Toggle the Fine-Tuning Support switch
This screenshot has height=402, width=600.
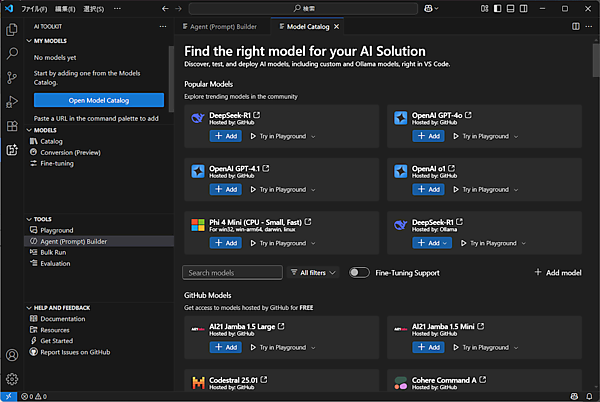pyautogui.click(x=359, y=272)
